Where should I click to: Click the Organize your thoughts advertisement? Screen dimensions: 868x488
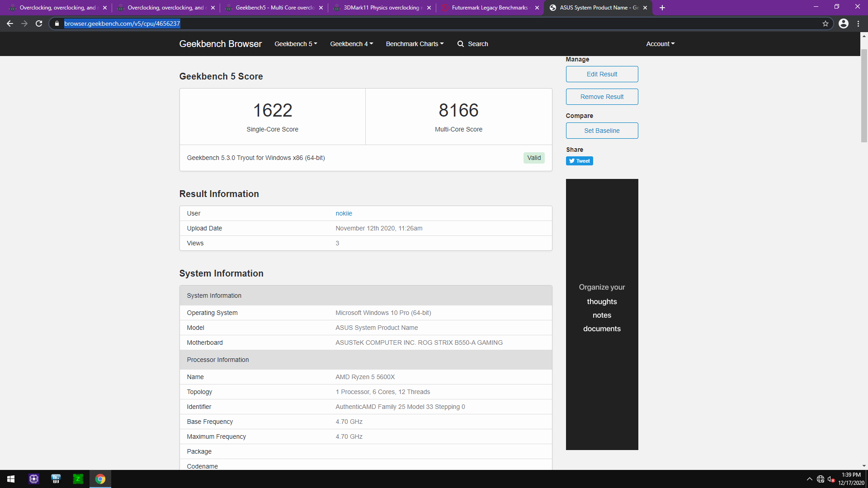602,314
